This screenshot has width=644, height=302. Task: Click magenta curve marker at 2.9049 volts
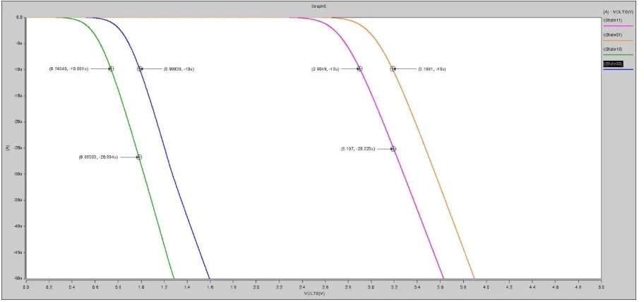tap(359, 69)
